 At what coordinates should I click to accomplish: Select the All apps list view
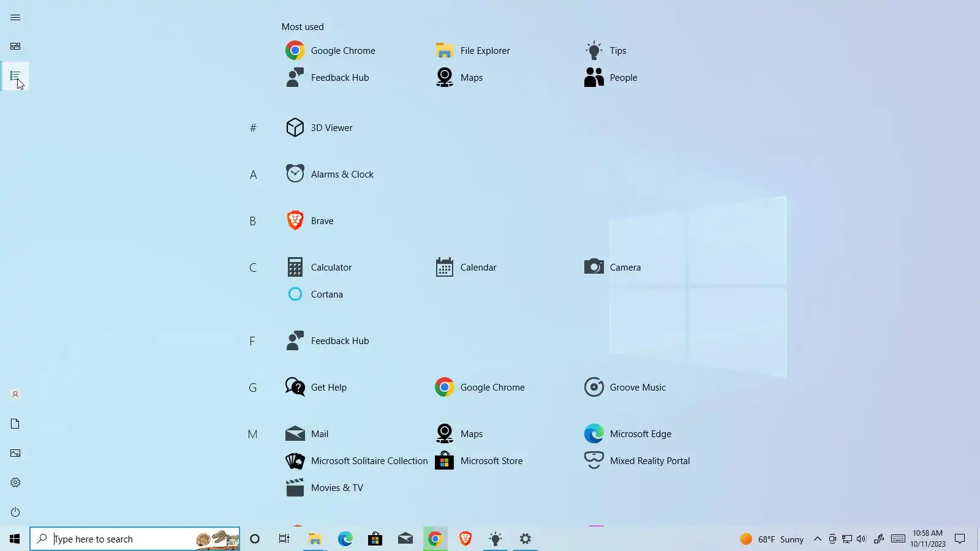point(15,76)
